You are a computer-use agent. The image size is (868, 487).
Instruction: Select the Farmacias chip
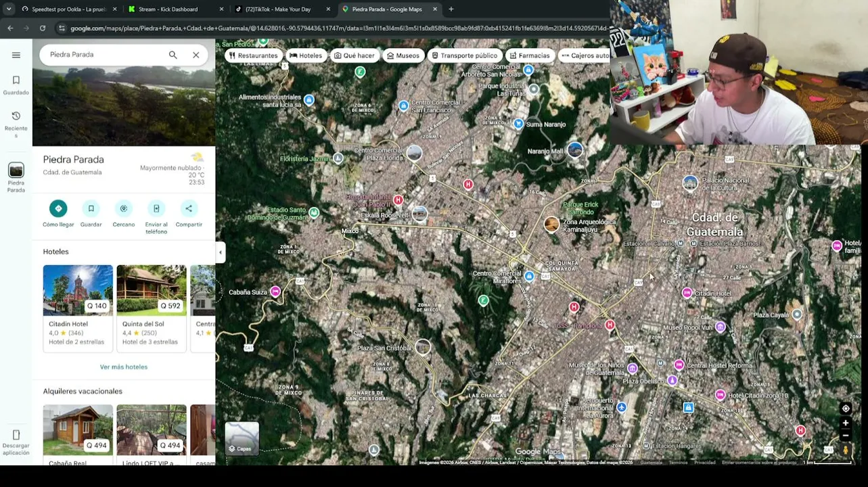tap(529, 55)
